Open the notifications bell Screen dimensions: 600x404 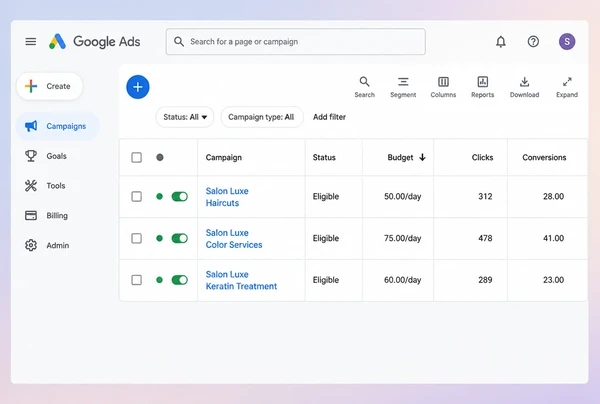coord(501,41)
